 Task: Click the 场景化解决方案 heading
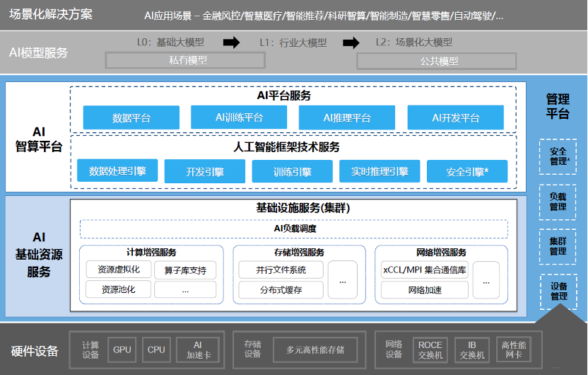point(51,14)
